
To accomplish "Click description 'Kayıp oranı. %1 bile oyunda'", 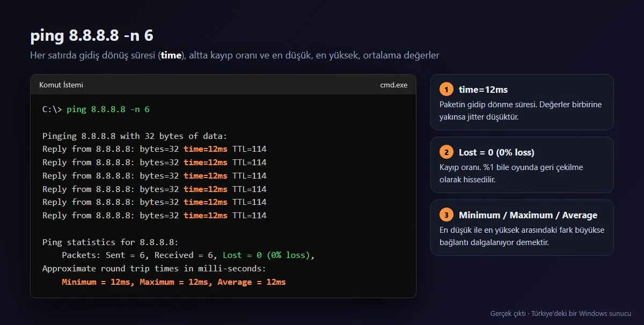I will coord(511,173).
